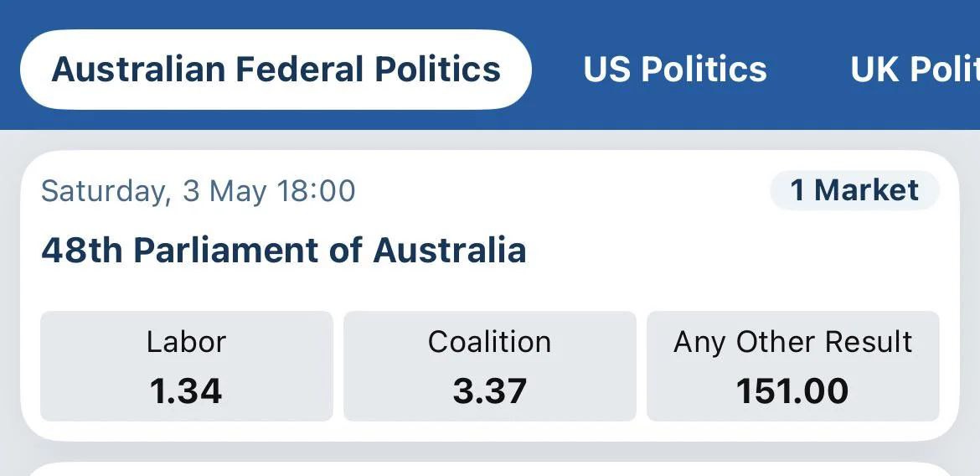Click the "Any Other Result" label text
This screenshot has width=980, height=476.
coord(792,342)
